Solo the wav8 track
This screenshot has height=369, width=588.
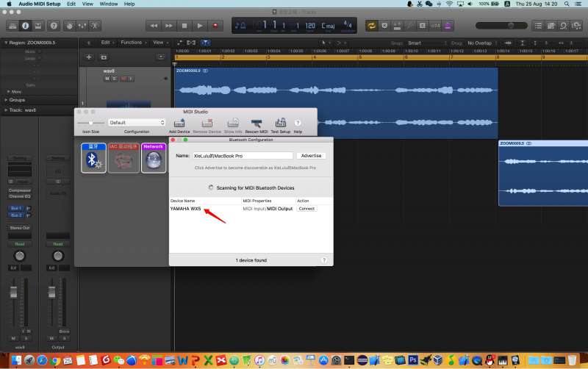click(115, 78)
